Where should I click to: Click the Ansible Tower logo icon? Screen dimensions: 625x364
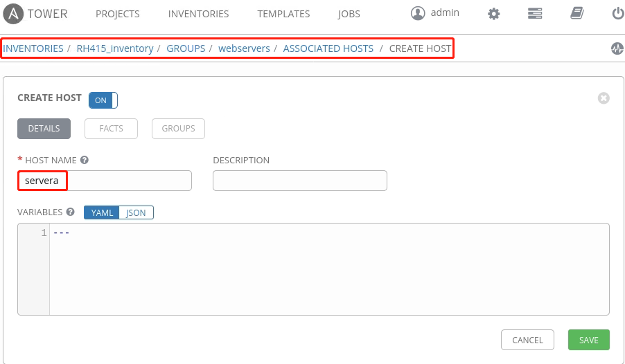pyautogui.click(x=15, y=13)
